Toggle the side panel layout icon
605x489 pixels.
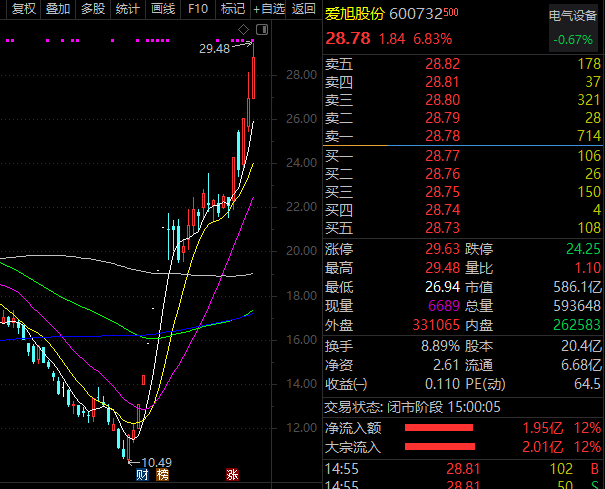coord(262,29)
